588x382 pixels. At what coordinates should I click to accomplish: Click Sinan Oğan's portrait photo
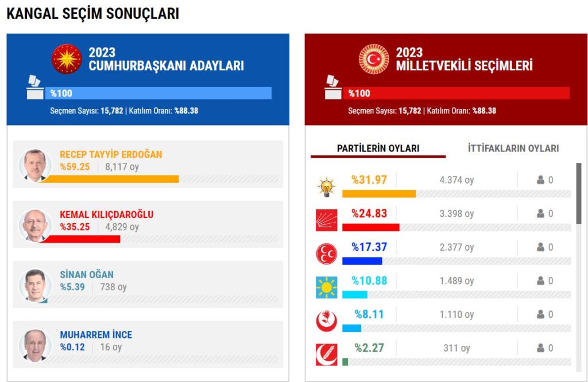tap(35, 285)
